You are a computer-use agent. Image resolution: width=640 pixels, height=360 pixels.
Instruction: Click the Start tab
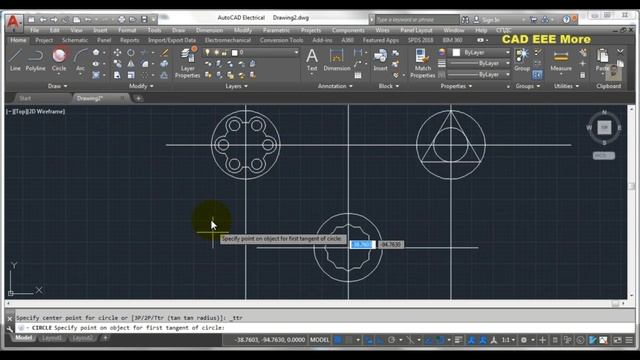tap(25, 98)
